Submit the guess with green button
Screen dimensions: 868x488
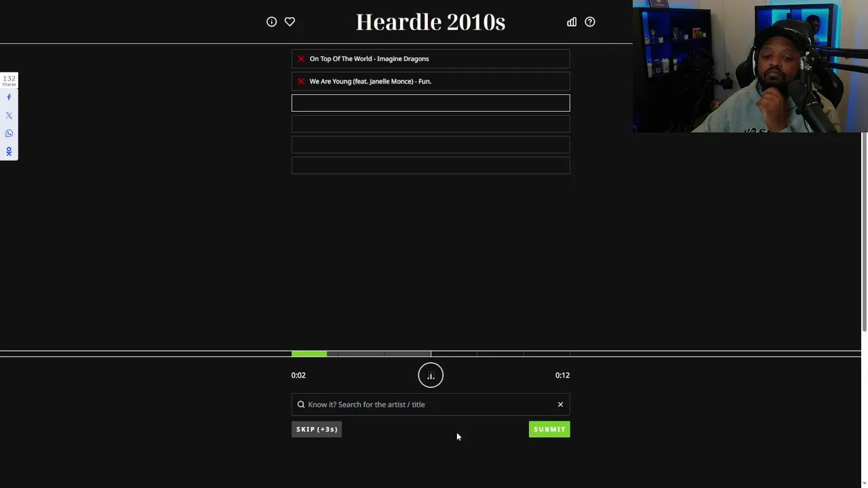click(549, 429)
